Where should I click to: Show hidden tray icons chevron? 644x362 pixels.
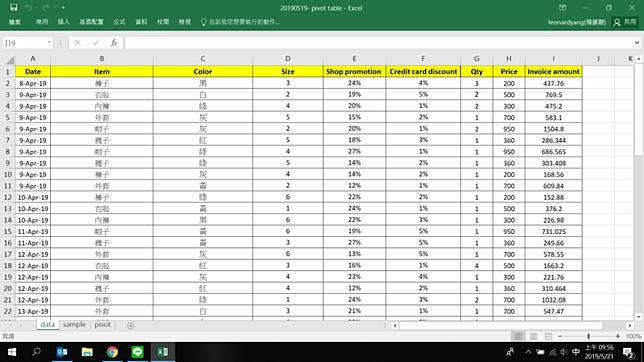[528, 352]
